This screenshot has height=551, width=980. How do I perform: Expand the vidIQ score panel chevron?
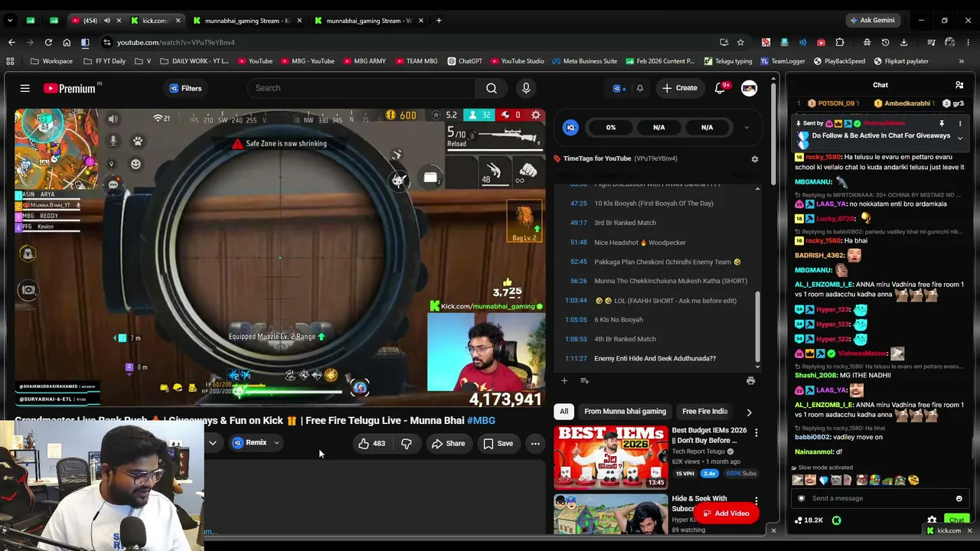coord(746,128)
